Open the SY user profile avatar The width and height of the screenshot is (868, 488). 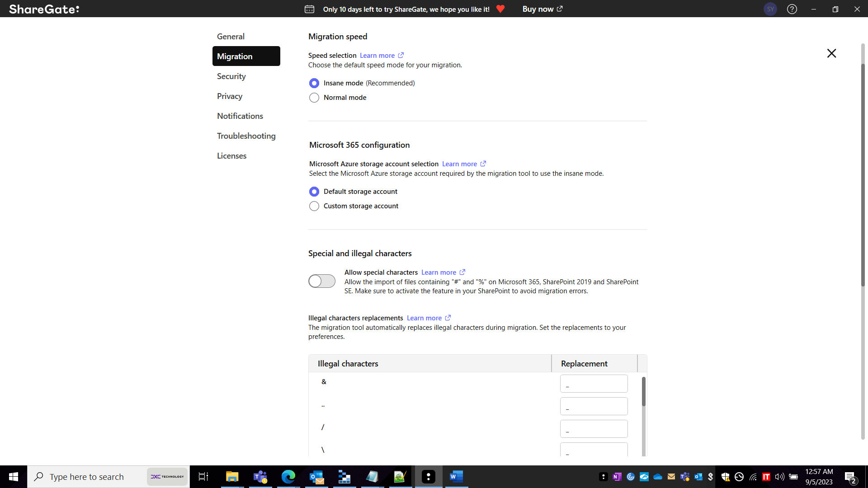pyautogui.click(x=770, y=9)
